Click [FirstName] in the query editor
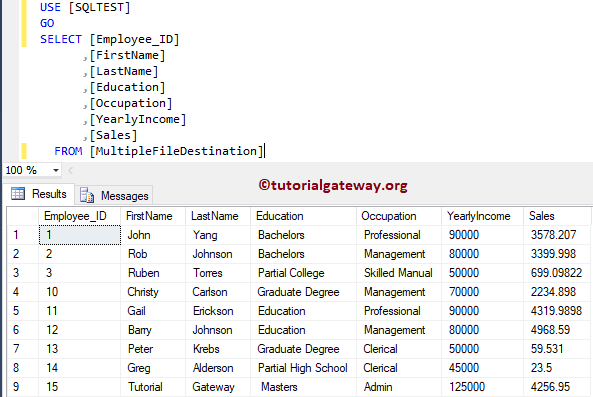593x397 pixels. pyautogui.click(x=127, y=55)
